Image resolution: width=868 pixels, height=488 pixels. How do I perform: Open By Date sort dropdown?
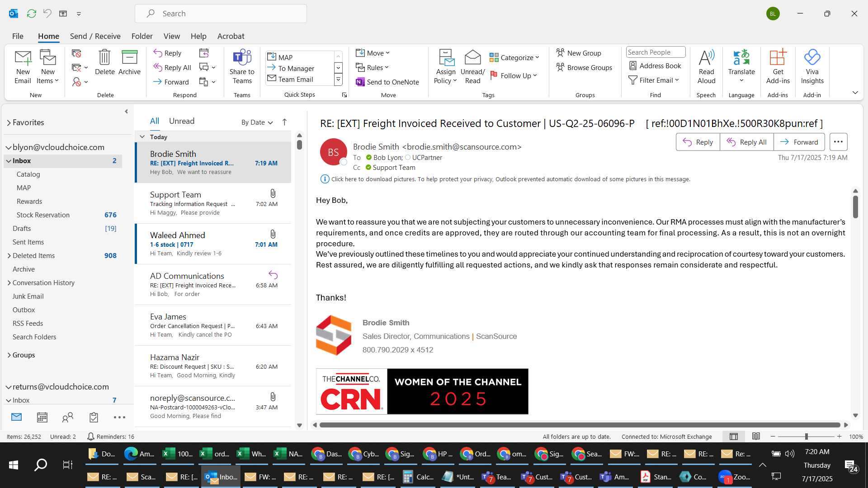tap(257, 122)
